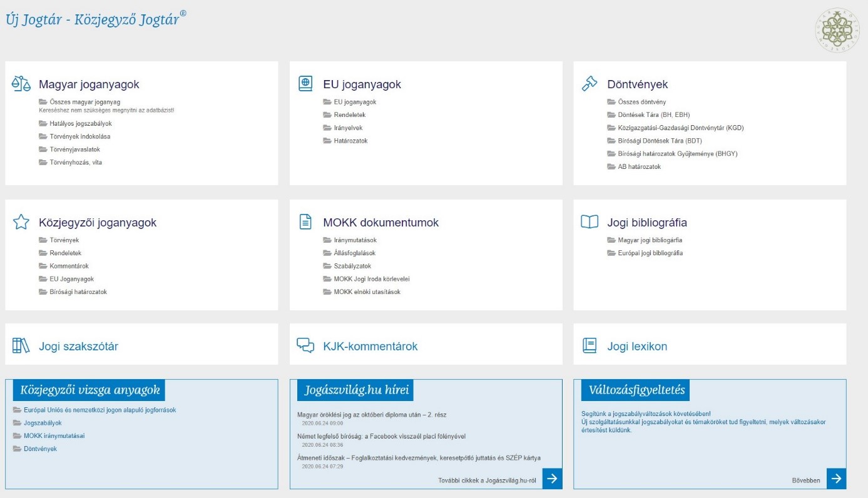Open Összes magyar joganyag folder

[84, 102]
